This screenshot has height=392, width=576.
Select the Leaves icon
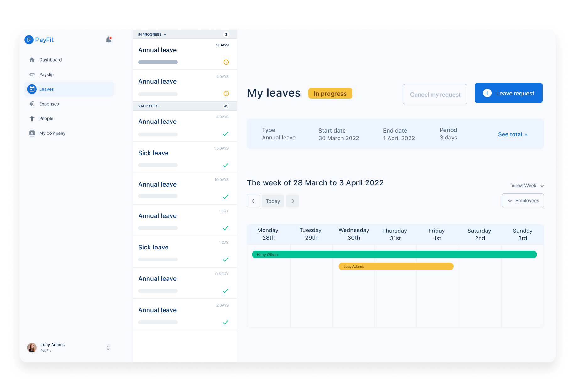pyautogui.click(x=32, y=89)
